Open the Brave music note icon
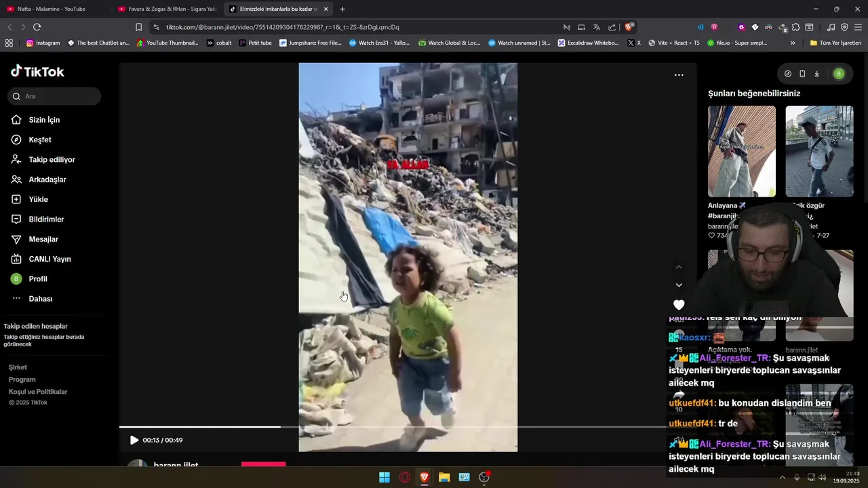Viewport: 868px width, 488px height. point(831,27)
